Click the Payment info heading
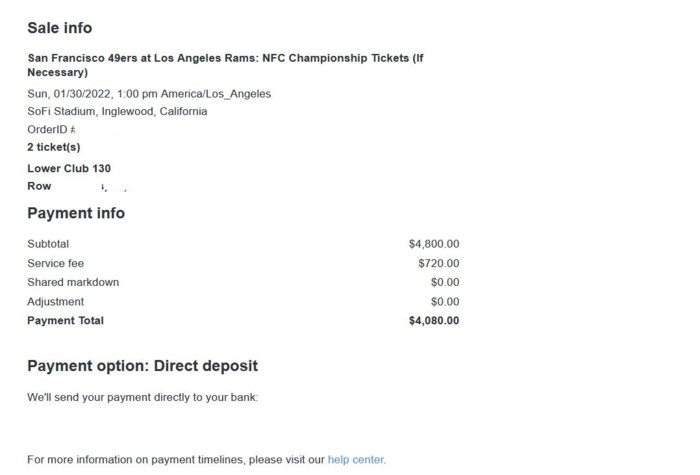The image size is (700, 475). coord(76,213)
